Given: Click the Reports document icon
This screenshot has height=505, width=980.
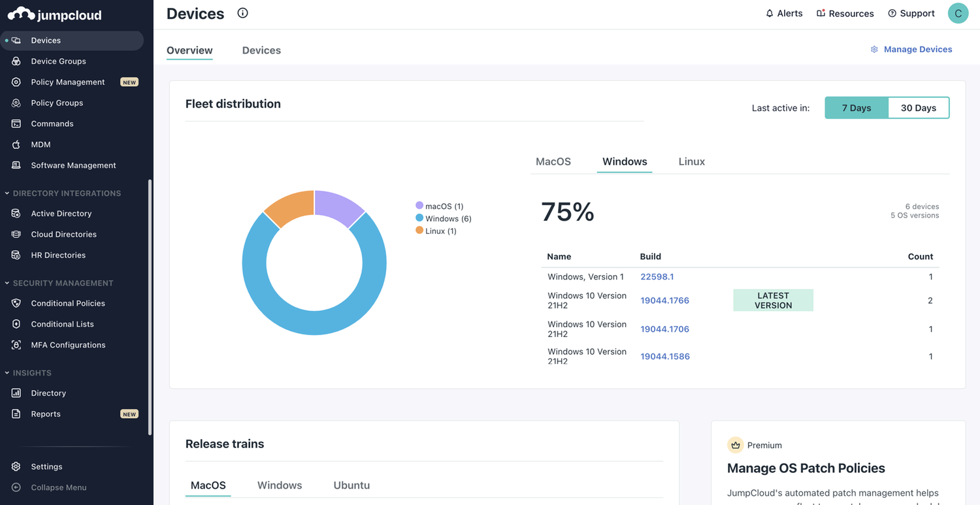Looking at the screenshot, I should (16, 414).
